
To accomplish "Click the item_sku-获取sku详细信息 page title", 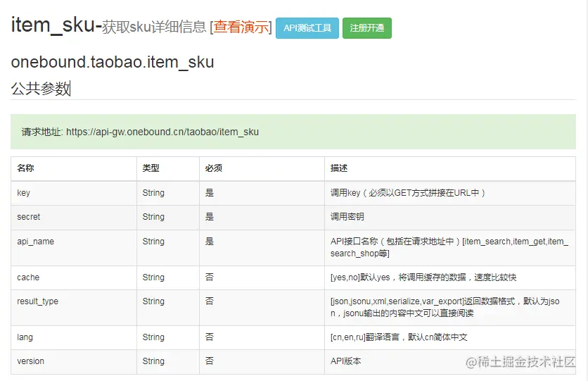I will click(x=109, y=25).
